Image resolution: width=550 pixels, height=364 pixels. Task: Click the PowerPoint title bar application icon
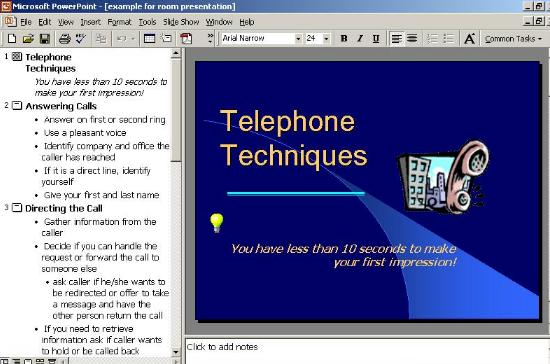[6, 6]
